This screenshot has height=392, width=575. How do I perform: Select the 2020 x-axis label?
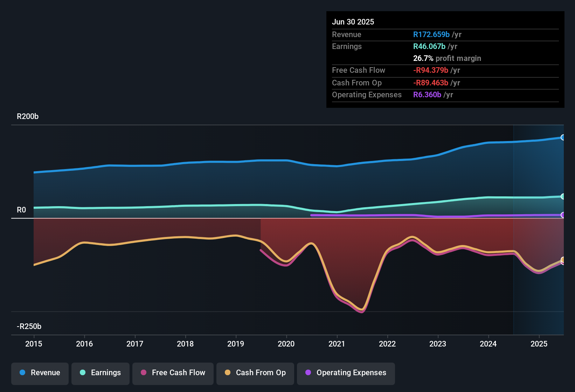286,344
